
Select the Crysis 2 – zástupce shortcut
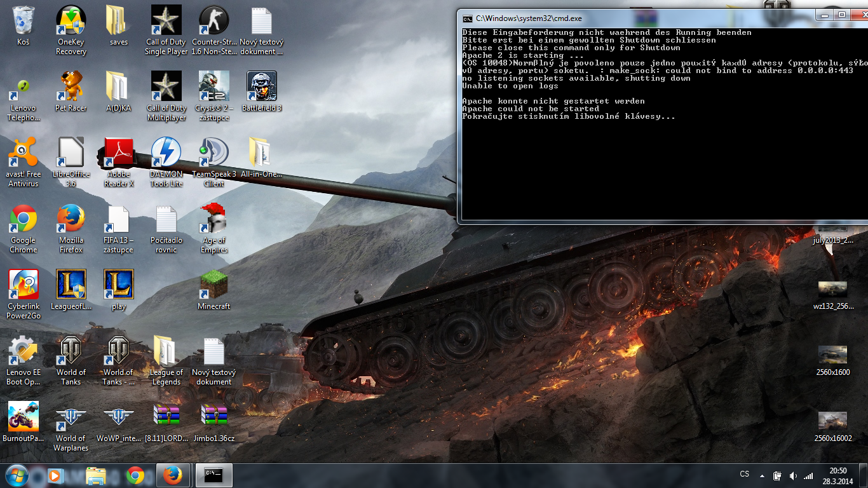[214, 97]
